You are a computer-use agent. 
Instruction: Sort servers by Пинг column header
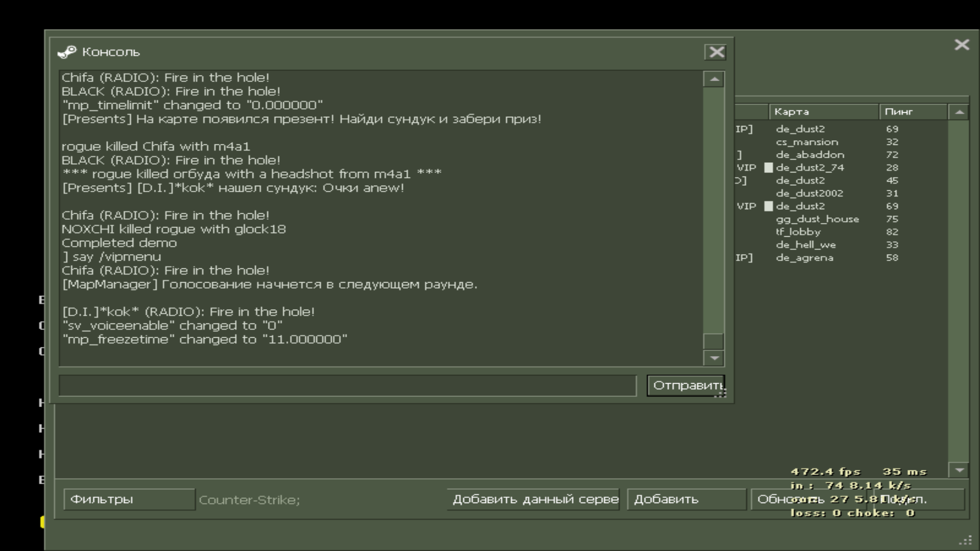(x=912, y=112)
